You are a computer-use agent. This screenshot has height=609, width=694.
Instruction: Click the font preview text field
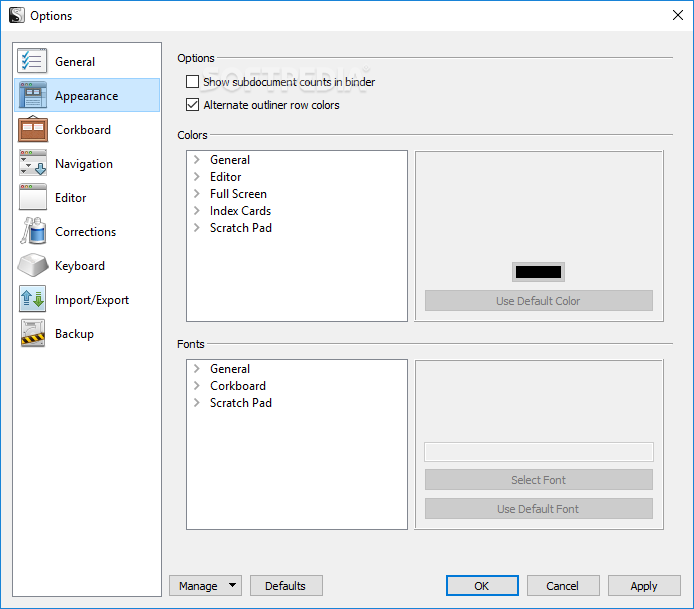point(539,452)
